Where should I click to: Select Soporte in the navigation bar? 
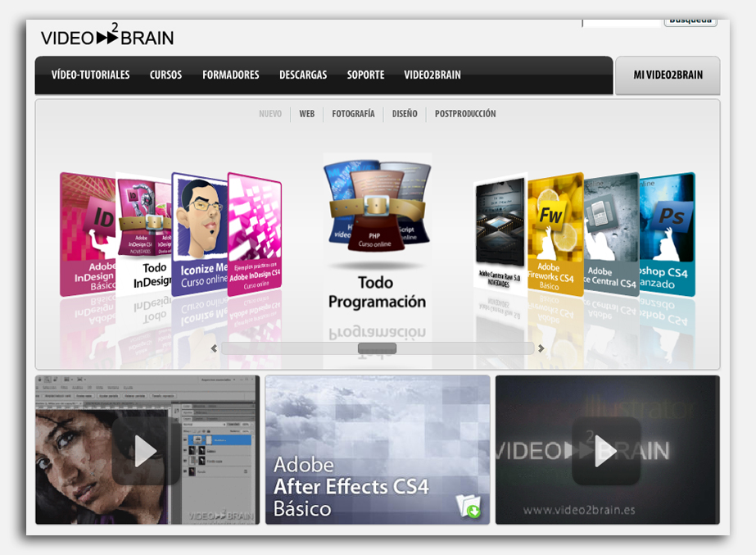[365, 75]
